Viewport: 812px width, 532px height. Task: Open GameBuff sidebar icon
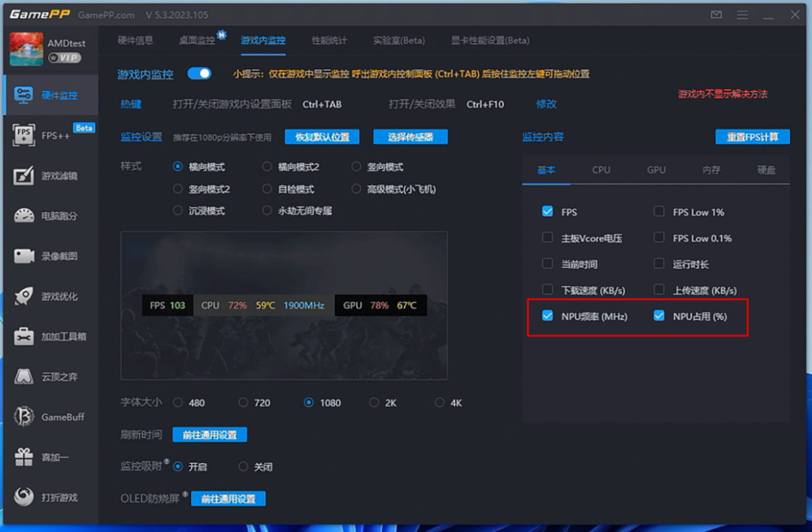[x=24, y=416]
